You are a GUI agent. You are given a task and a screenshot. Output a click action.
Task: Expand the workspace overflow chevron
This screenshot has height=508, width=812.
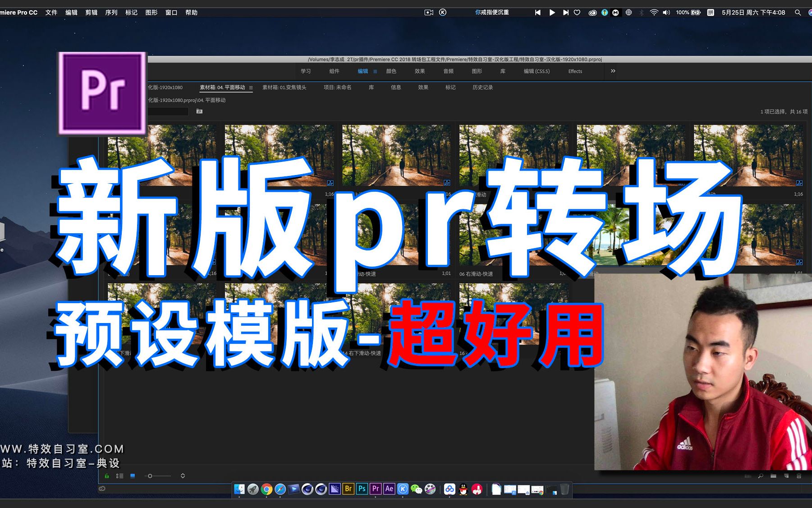coord(613,71)
